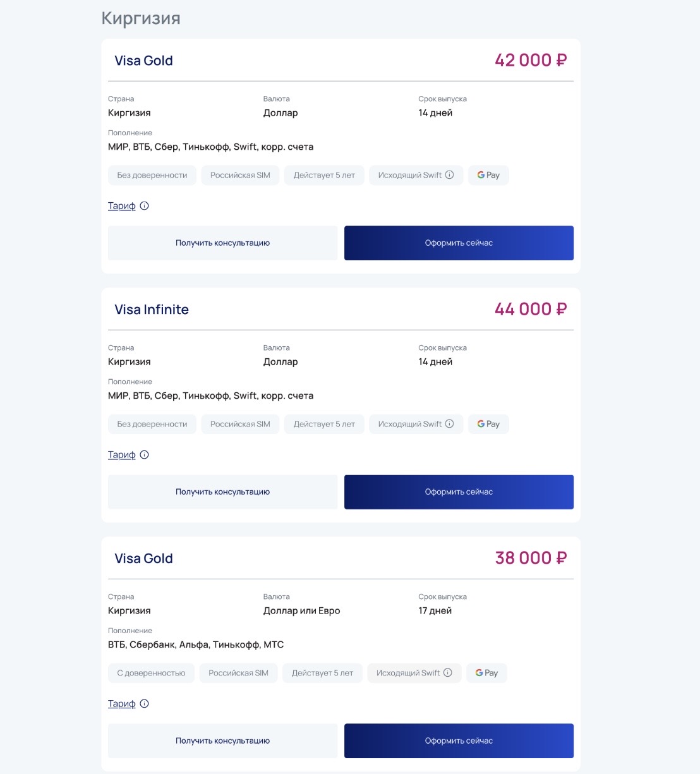
Task: Click Получить консультацию in Visa Infinite card
Action: [222, 492]
